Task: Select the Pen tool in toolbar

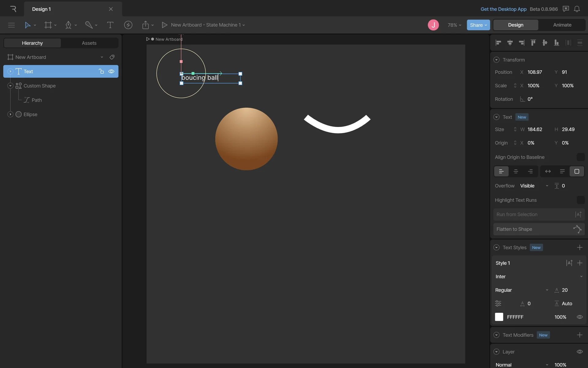Action: coord(68,25)
